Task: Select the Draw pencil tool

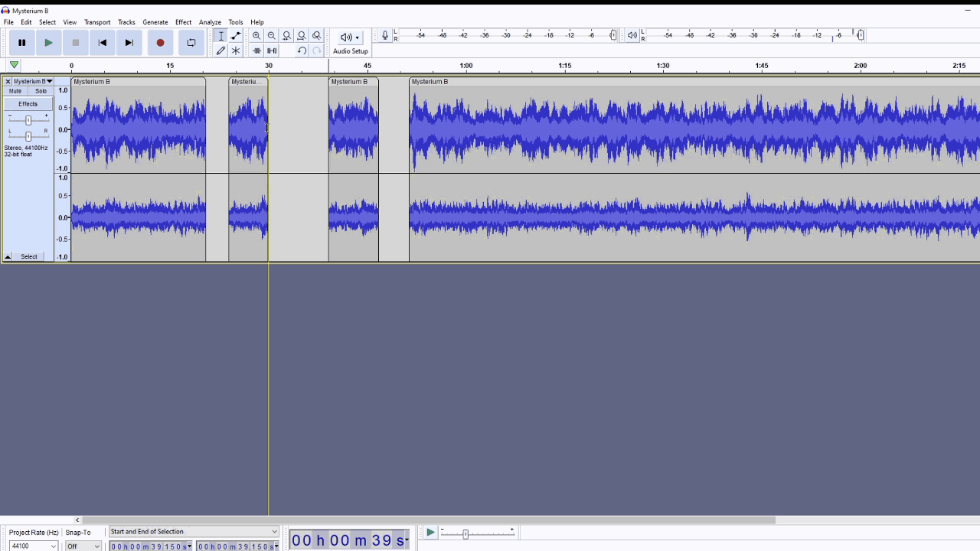Action: (220, 51)
